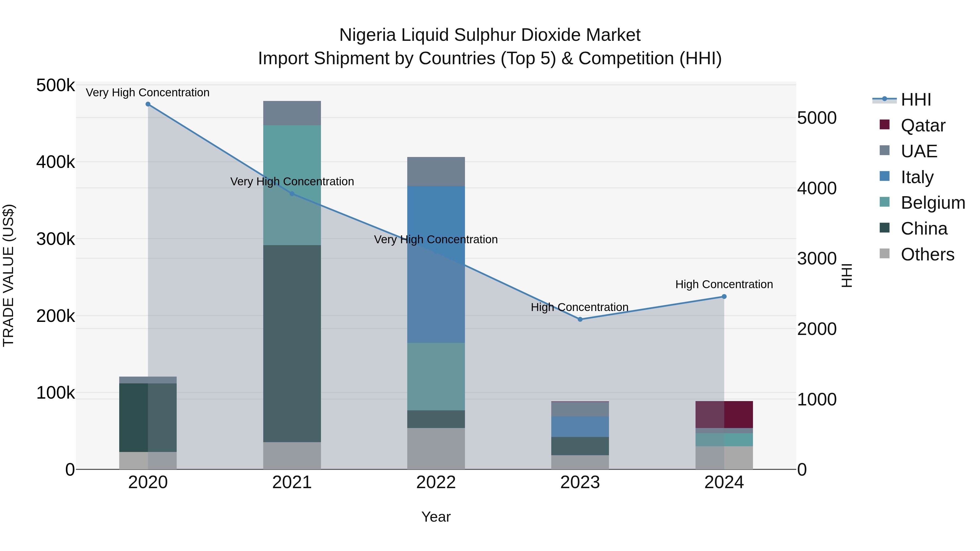Toggle the Belgium legend entry
The height and width of the screenshot is (551, 980).
[922, 202]
